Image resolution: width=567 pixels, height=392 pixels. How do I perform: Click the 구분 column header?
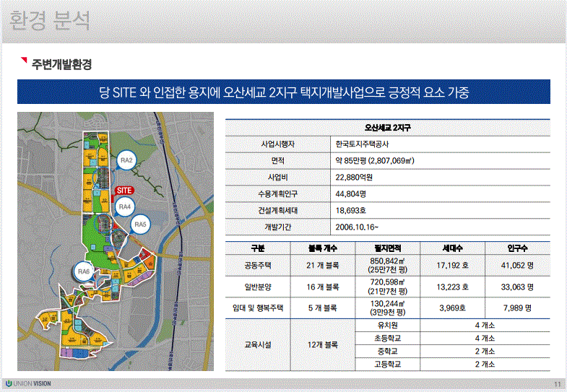[257, 248]
